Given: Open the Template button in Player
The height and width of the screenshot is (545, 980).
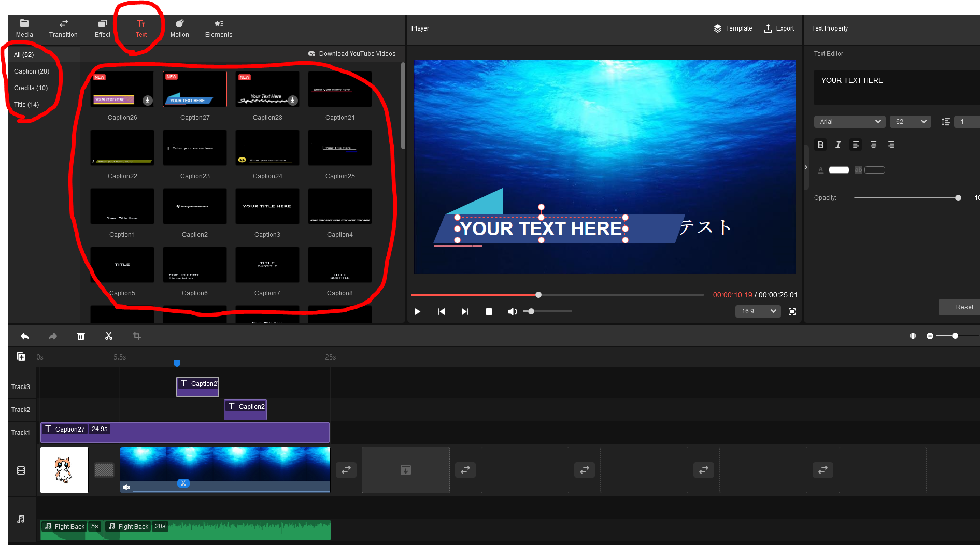Looking at the screenshot, I should [733, 28].
